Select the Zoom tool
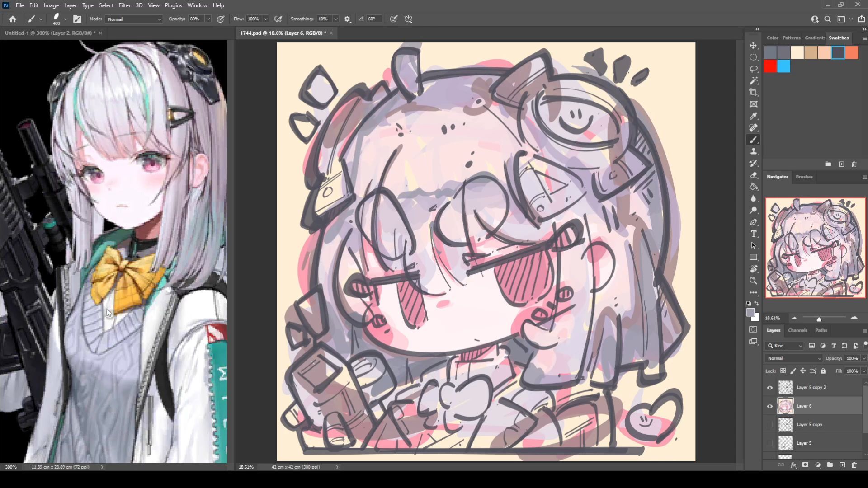The width and height of the screenshot is (868, 488). tap(754, 281)
